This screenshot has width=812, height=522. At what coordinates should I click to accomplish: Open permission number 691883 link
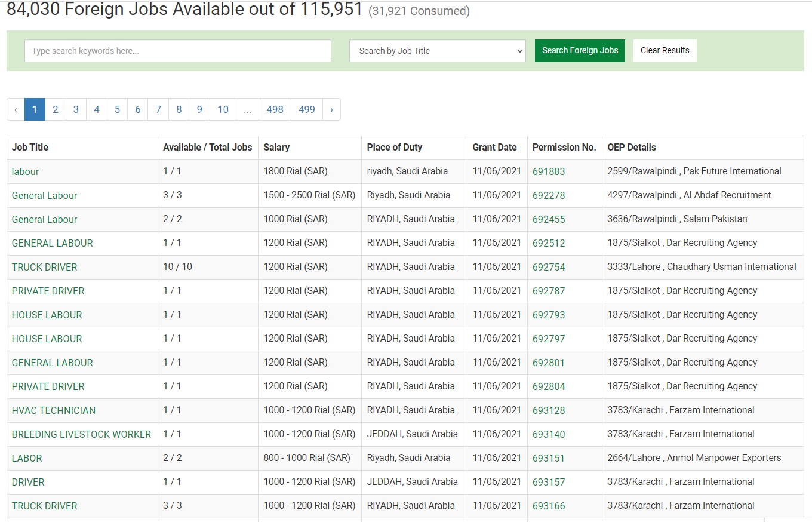pyautogui.click(x=549, y=171)
